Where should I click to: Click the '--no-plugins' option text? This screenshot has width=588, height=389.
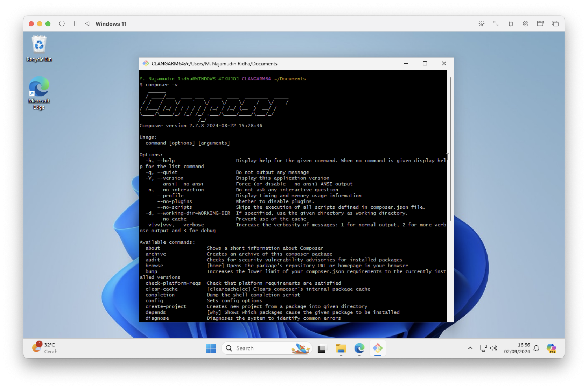pyautogui.click(x=174, y=201)
